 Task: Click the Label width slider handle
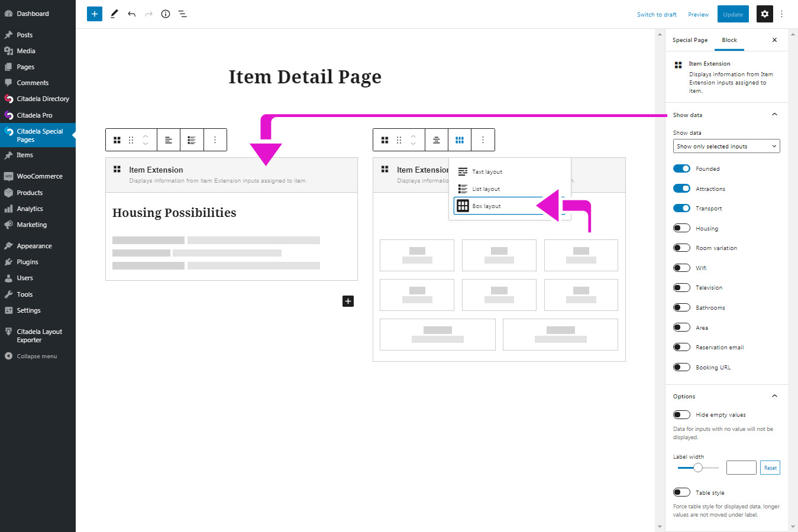pos(698,468)
